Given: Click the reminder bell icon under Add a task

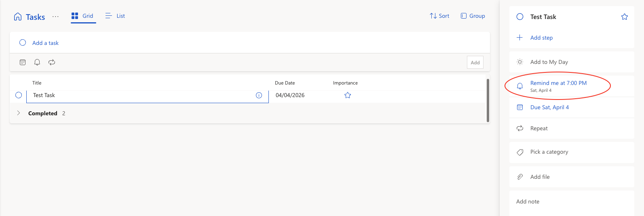Looking at the screenshot, I should tap(37, 62).
